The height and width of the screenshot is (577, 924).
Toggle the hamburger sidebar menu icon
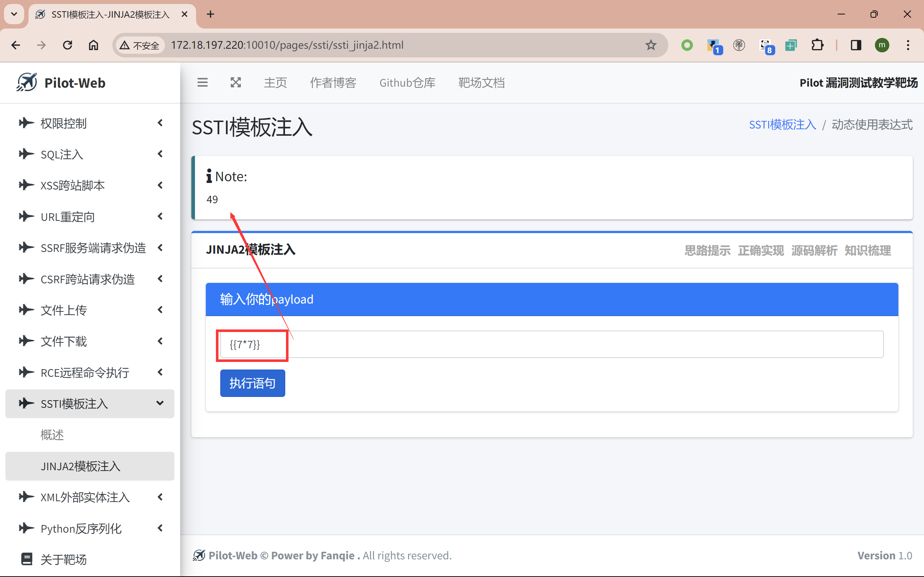pos(202,82)
